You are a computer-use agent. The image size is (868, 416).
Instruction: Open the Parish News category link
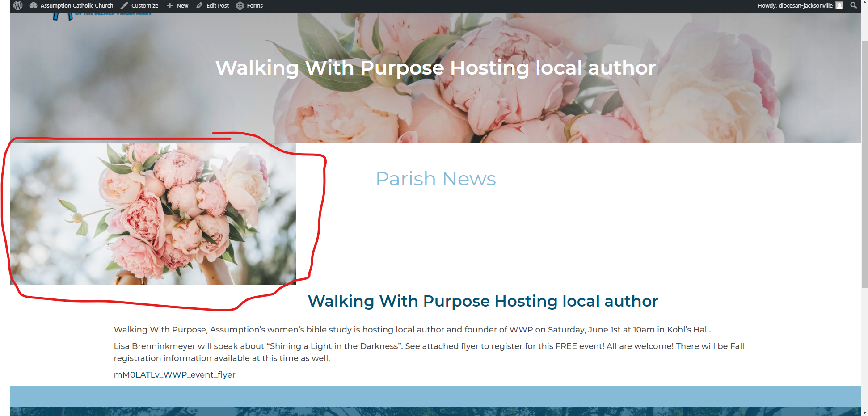tap(436, 179)
